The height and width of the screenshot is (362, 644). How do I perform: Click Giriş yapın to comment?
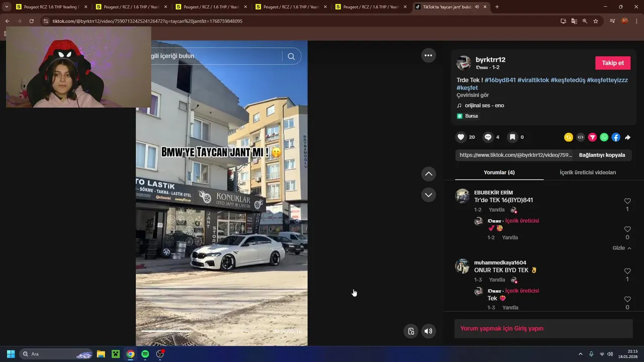click(x=529, y=328)
